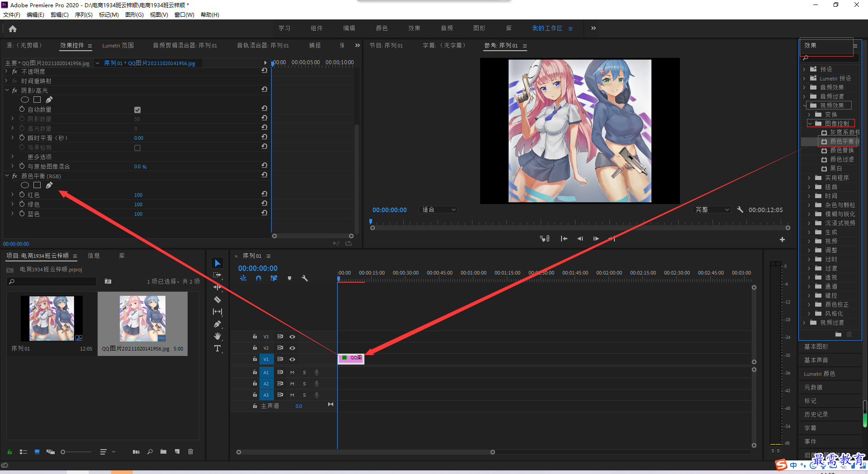Click new custom bin icon in effects panel
The image size is (868, 474).
(x=838, y=334)
